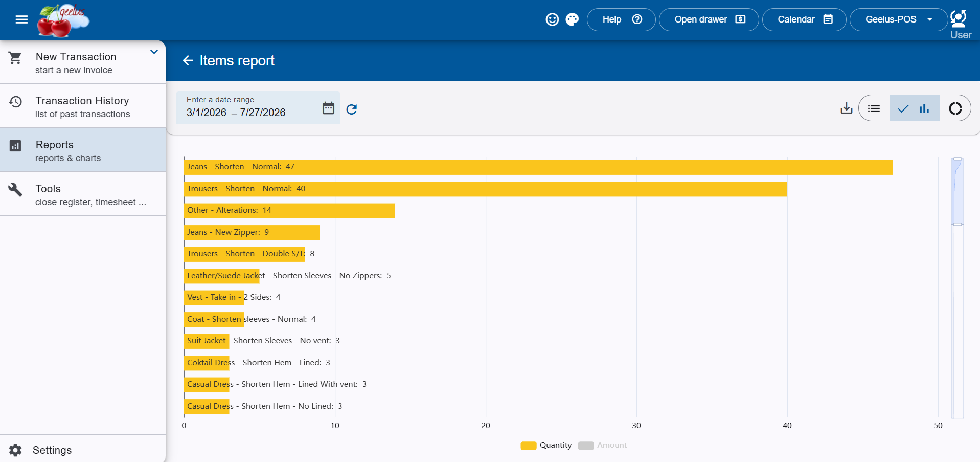This screenshot has width=980, height=462.
Task: Go back using the Items report arrow
Action: coord(188,60)
